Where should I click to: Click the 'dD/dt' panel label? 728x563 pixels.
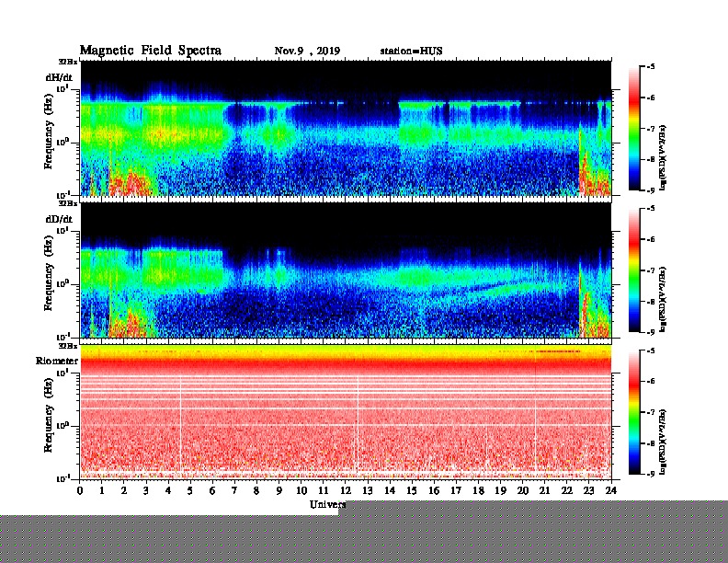(59, 219)
